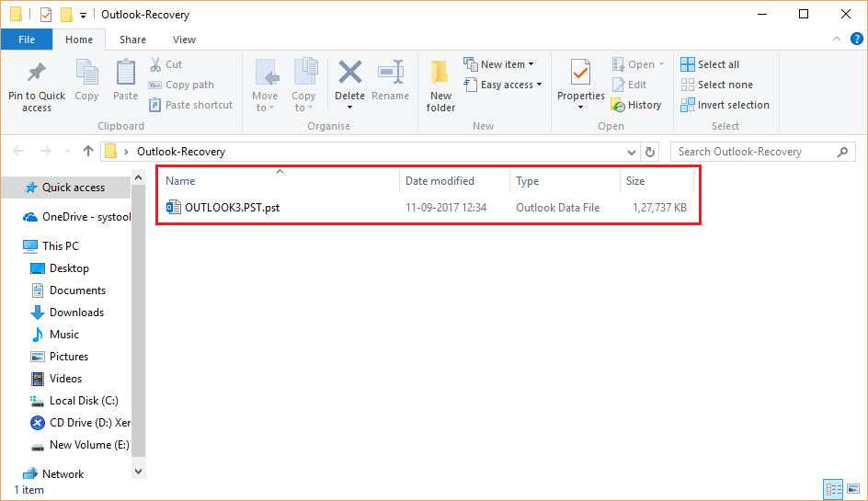Click the Delete X icon
868x501 pixels.
click(x=349, y=73)
